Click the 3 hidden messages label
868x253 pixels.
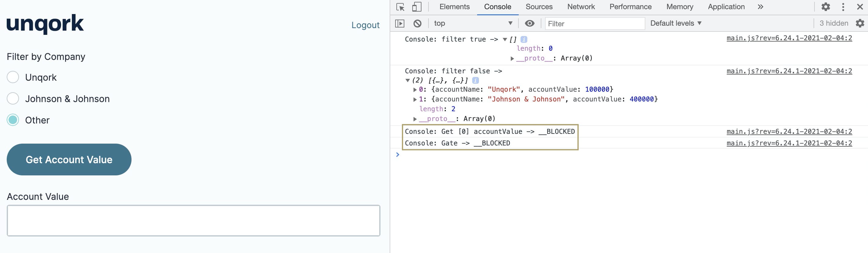834,23
